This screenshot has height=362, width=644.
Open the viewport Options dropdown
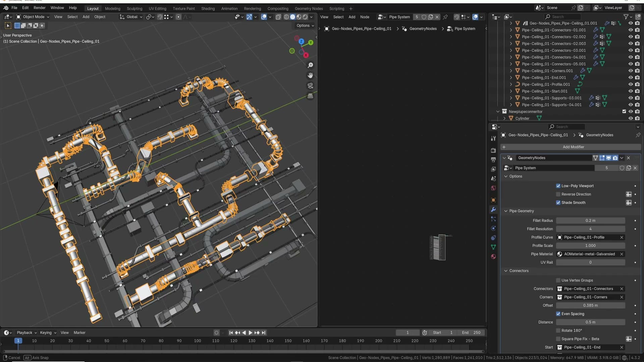click(305, 25)
